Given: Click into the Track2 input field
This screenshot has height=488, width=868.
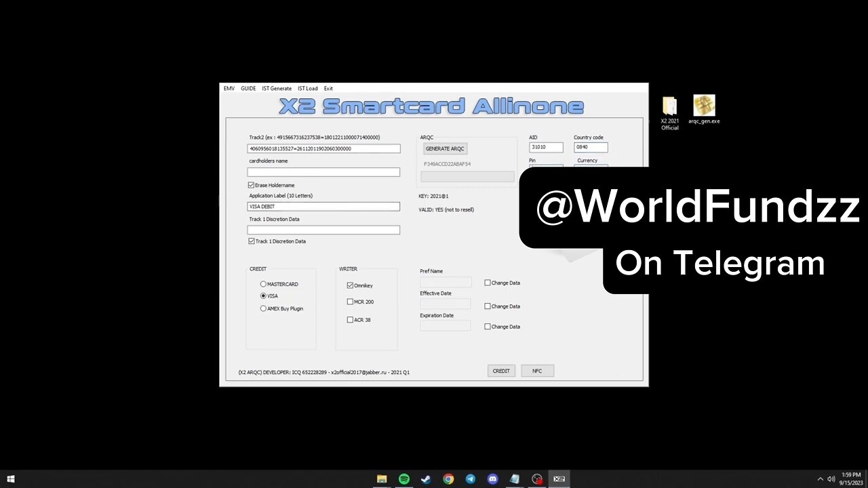Looking at the screenshot, I should click(323, 148).
